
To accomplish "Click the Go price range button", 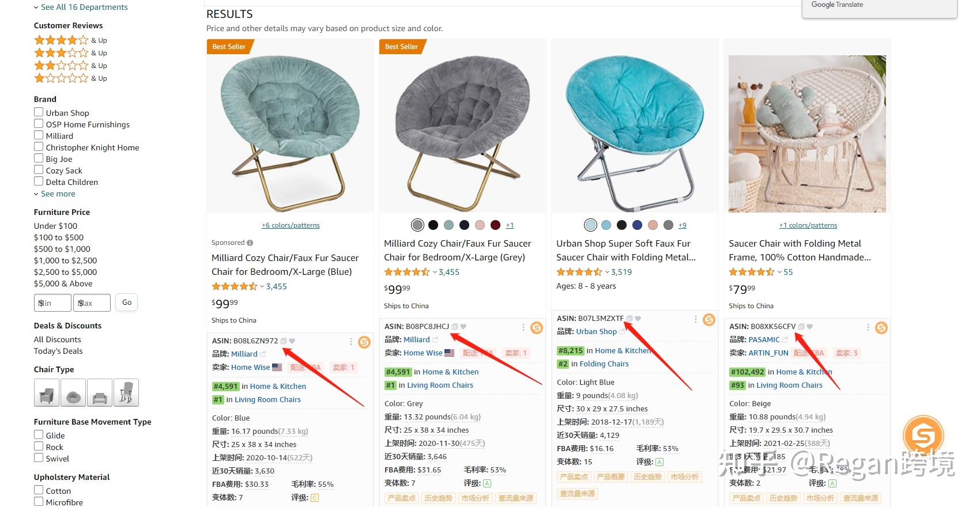I will pyautogui.click(x=127, y=302).
